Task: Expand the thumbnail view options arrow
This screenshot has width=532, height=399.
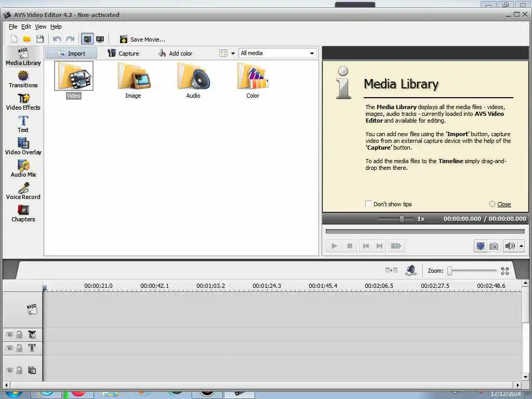Action: [x=233, y=54]
